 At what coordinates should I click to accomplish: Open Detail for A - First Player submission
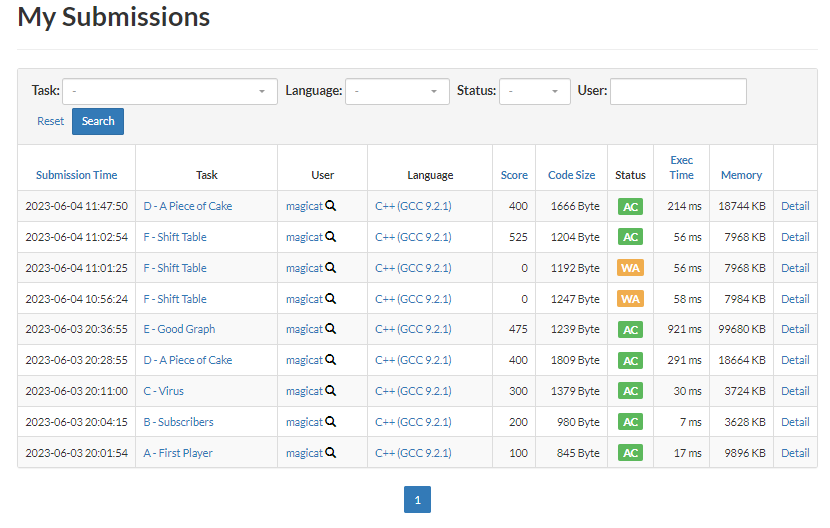tap(795, 453)
